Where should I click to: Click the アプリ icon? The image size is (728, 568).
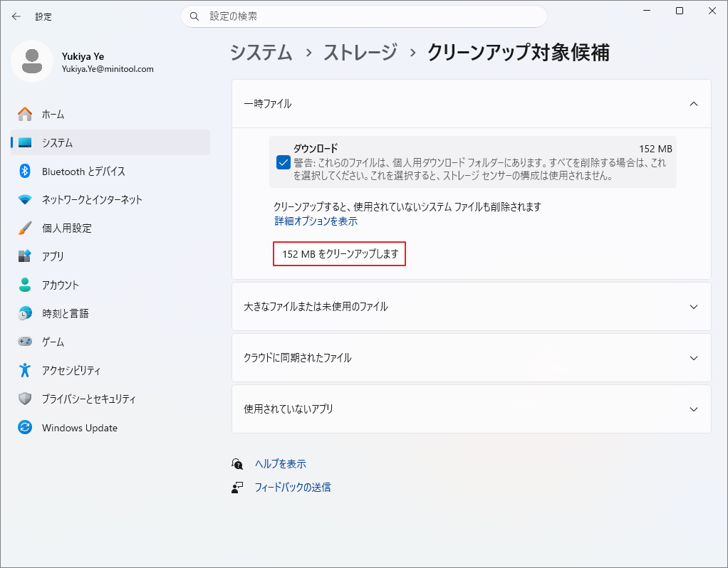pyautogui.click(x=25, y=256)
